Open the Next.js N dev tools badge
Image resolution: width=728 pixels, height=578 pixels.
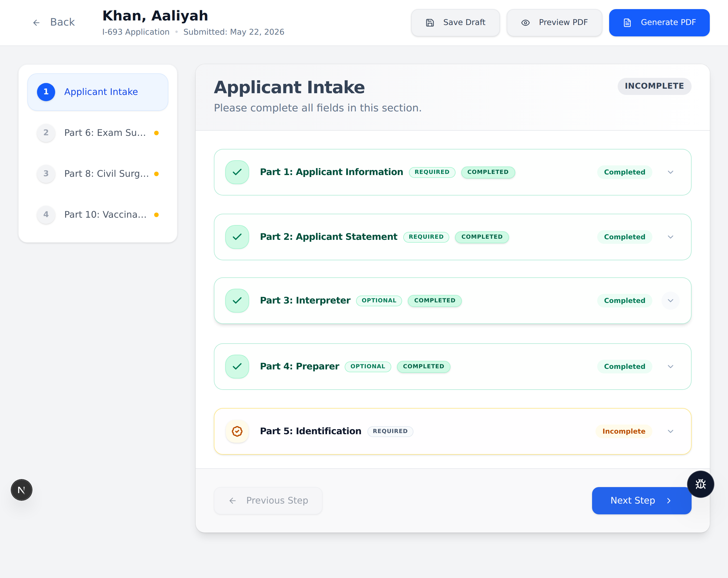(x=22, y=490)
